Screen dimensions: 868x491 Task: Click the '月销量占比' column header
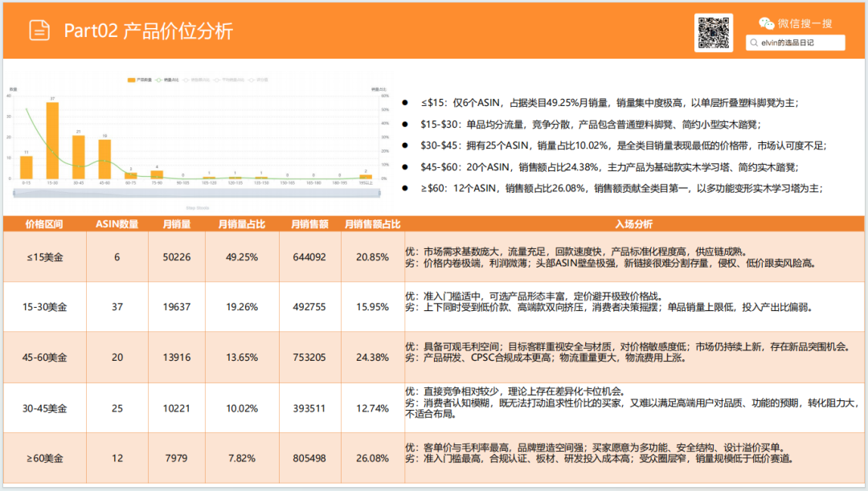pyautogui.click(x=241, y=224)
